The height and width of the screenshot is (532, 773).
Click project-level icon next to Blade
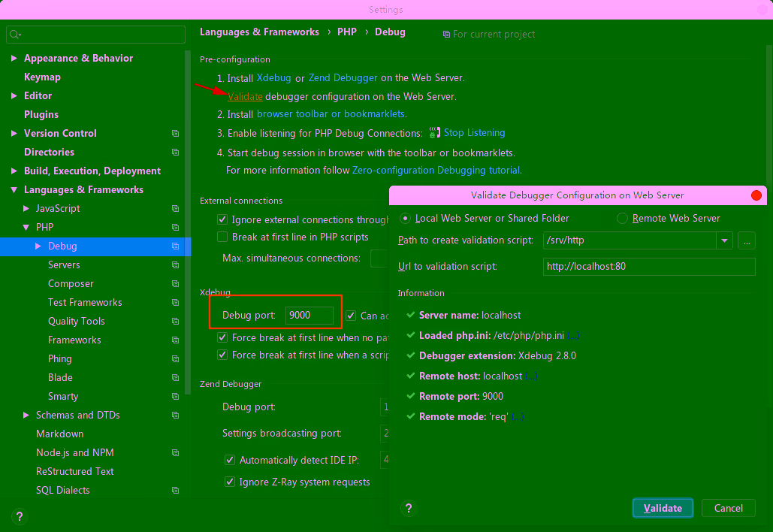[175, 378]
